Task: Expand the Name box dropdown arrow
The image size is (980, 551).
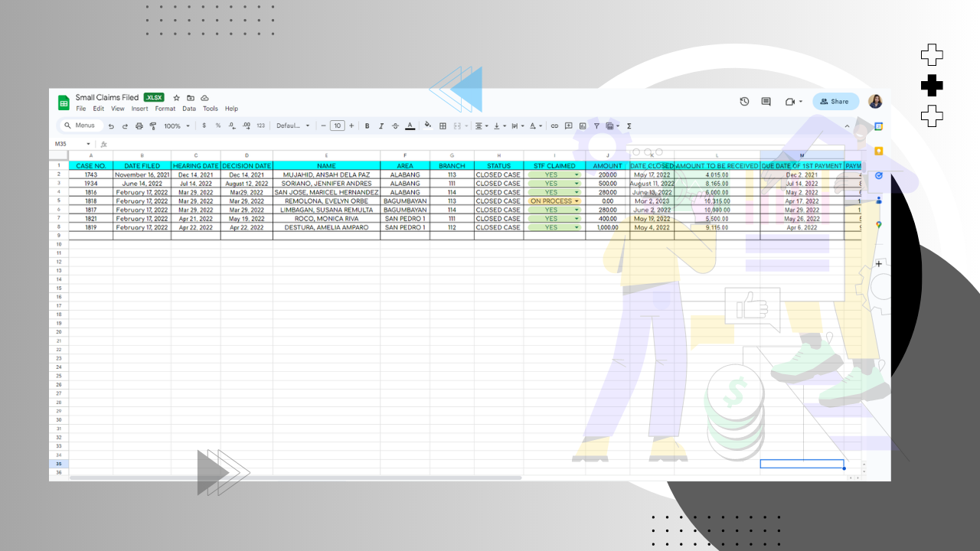Action: [88, 144]
